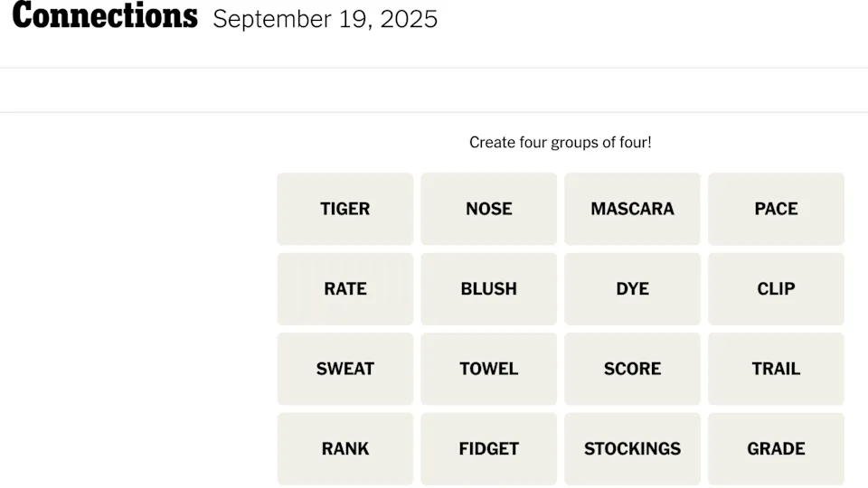Screen dimensions: 868x488
Task: Click the Connections game title
Action: [105, 16]
